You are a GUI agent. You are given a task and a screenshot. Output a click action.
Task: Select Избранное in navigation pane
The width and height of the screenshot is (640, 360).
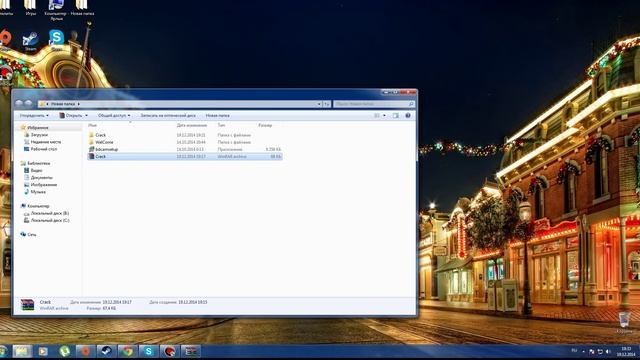click(x=38, y=128)
